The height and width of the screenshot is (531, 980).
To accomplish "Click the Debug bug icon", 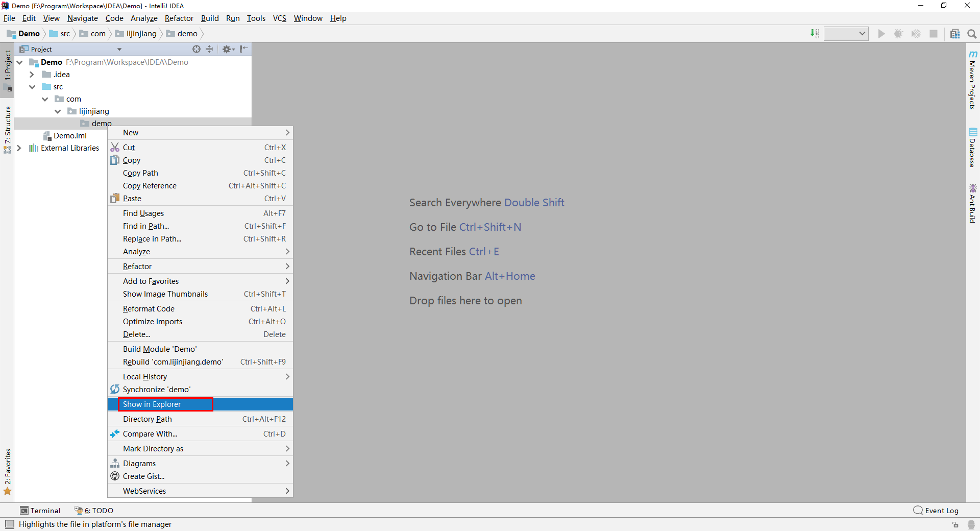I will (x=899, y=34).
